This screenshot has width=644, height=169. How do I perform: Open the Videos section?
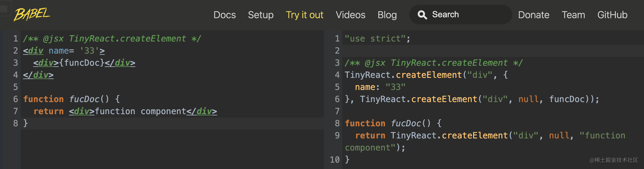point(350,15)
